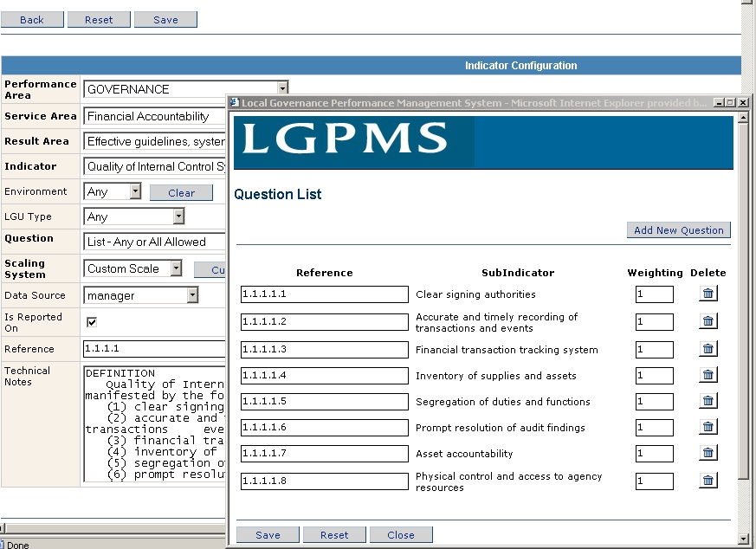Open the Environment dropdown
The height and width of the screenshot is (549, 756).
click(135, 191)
